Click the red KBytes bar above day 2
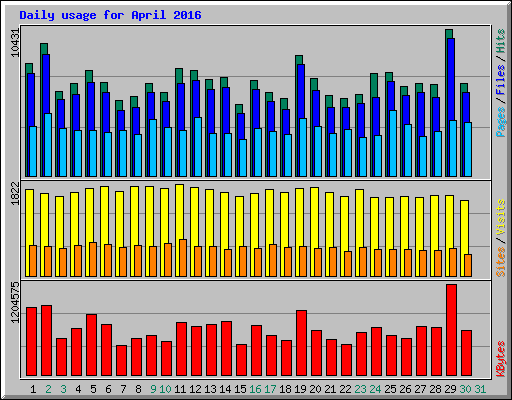The height and width of the screenshot is (400, 512). [x=47, y=341]
